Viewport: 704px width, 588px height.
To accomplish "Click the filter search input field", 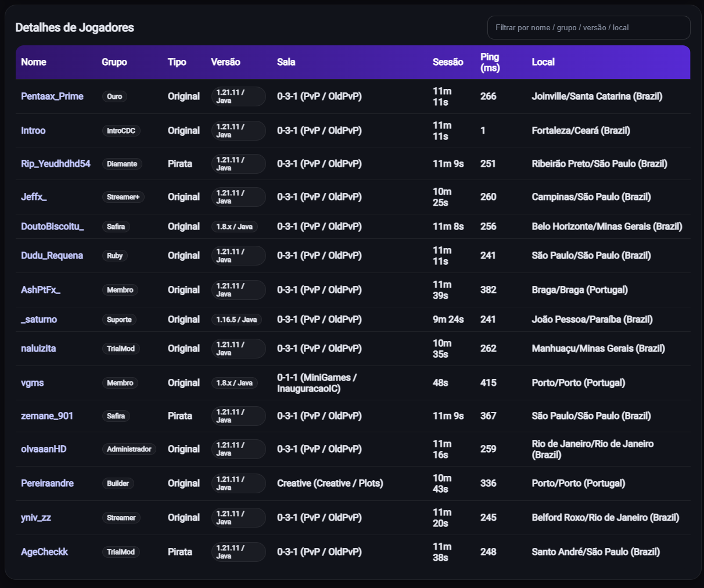I will click(588, 27).
